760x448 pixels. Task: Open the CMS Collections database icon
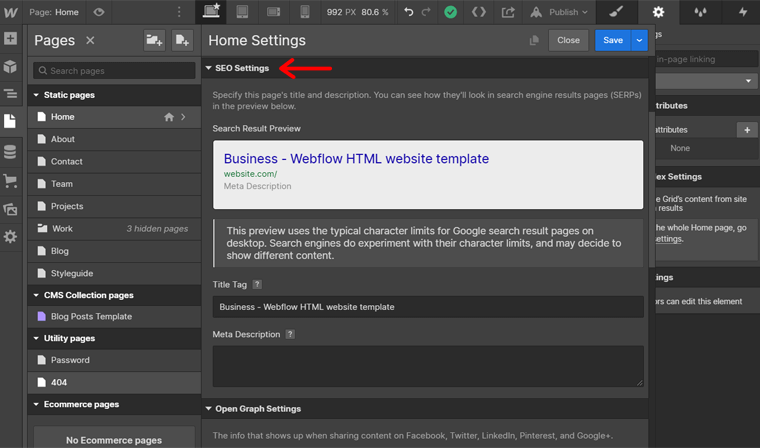10,152
